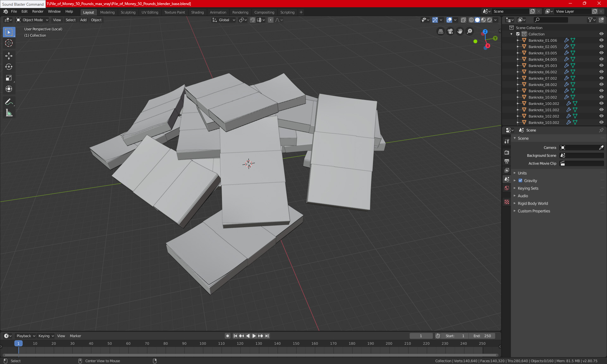Click the End frame field

click(x=482, y=336)
